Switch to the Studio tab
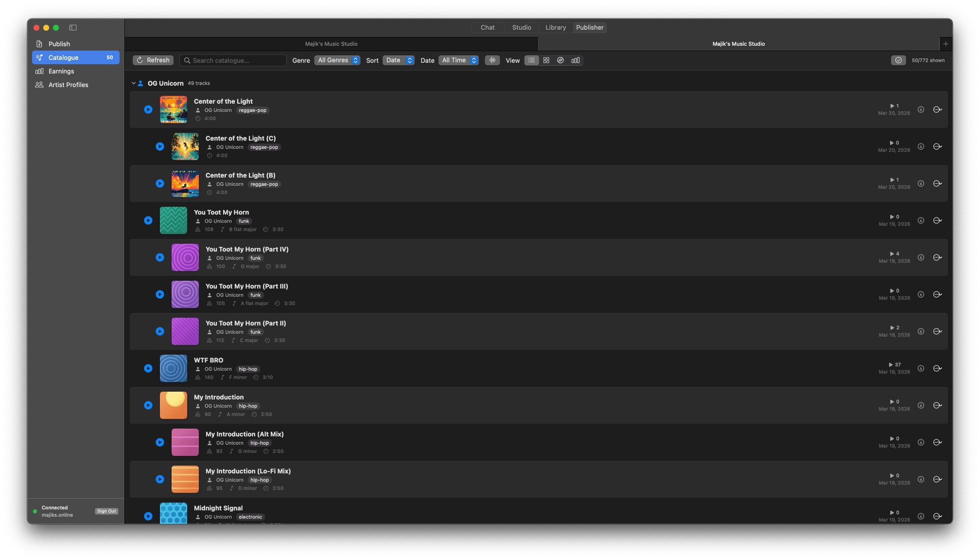The width and height of the screenshot is (980, 560). coord(522,28)
